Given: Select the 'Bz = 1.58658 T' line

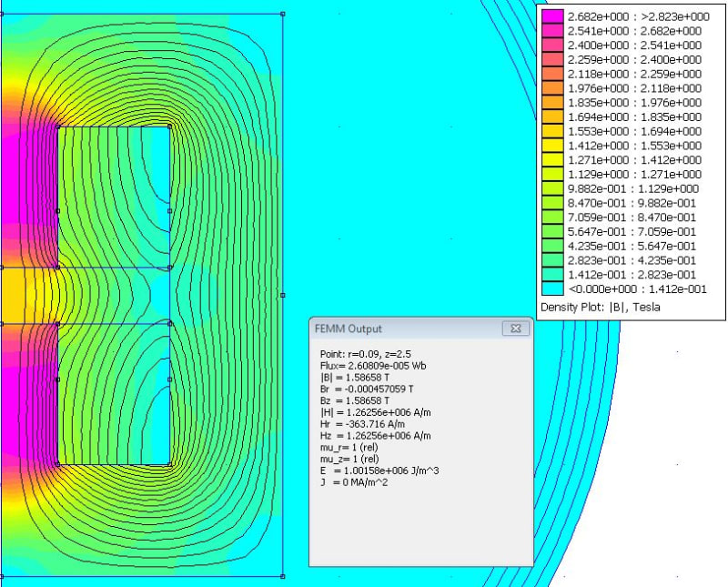Looking at the screenshot, I should (x=355, y=400).
